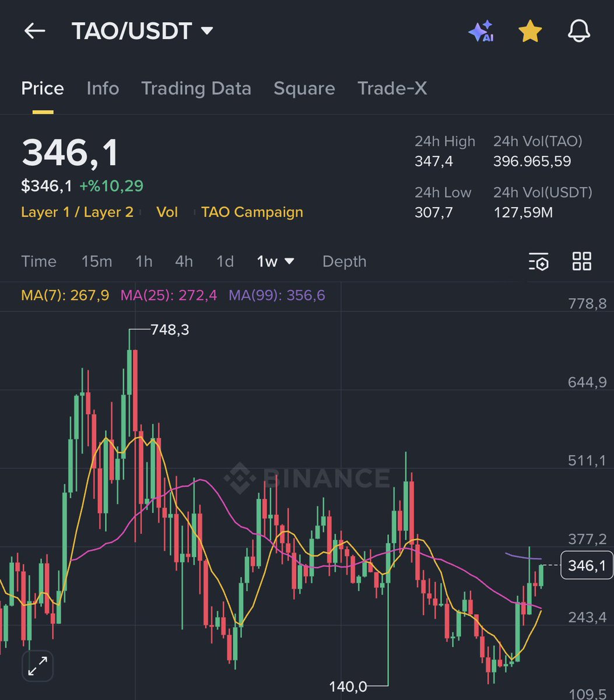
Task: Go back with the left arrow
Action: 34,31
